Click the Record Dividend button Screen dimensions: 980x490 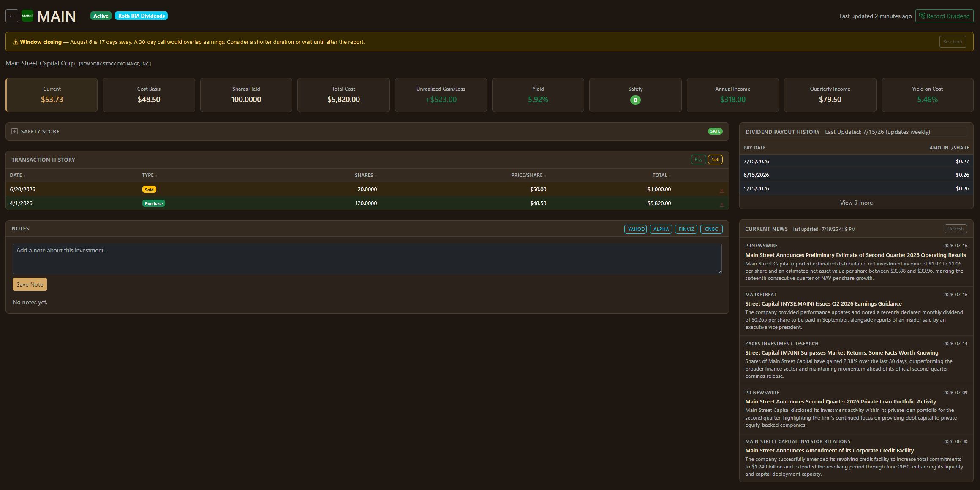click(945, 16)
